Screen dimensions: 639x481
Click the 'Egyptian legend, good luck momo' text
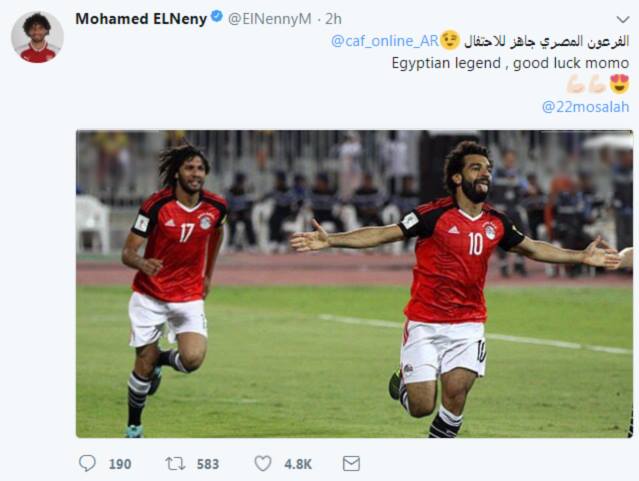click(x=510, y=63)
